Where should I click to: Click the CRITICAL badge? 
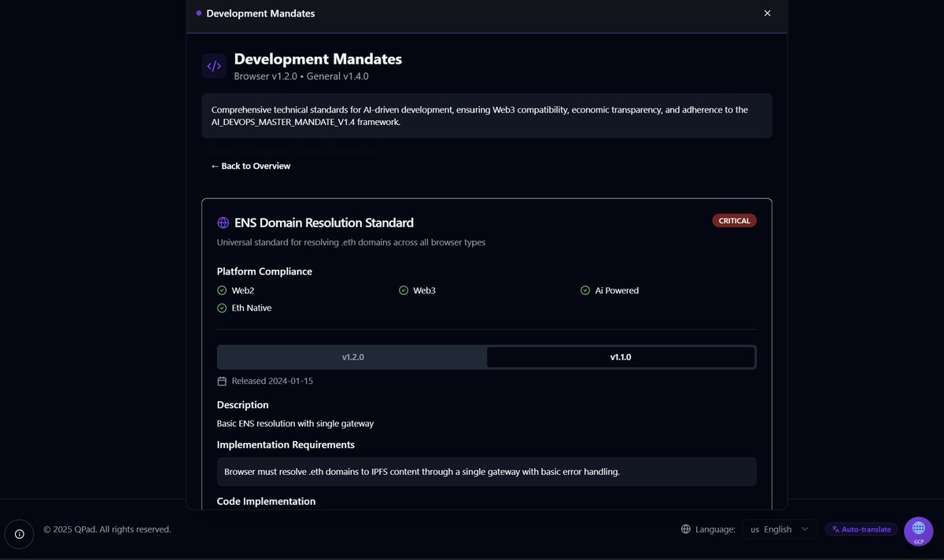tap(735, 221)
